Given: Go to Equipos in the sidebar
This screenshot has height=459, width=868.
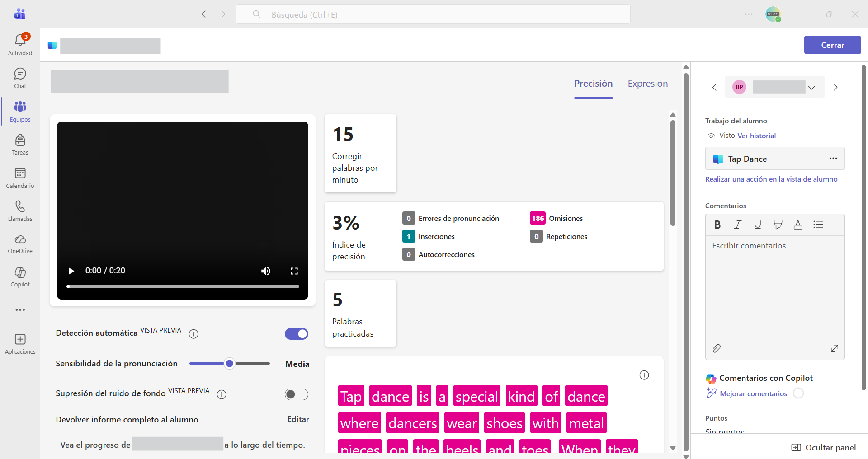Looking at the screenshot, I should (x=20, y=112).
